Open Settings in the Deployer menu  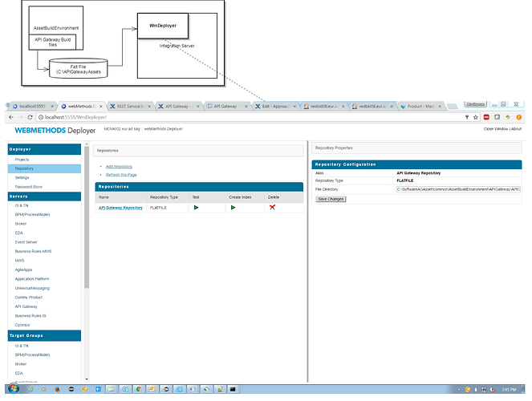(x=22, y=178)
